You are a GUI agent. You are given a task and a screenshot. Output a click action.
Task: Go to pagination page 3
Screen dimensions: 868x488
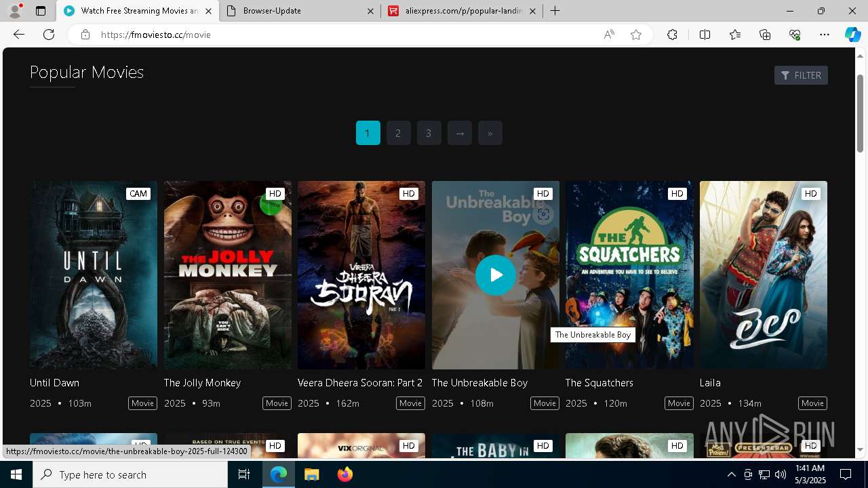coord(429,133)
